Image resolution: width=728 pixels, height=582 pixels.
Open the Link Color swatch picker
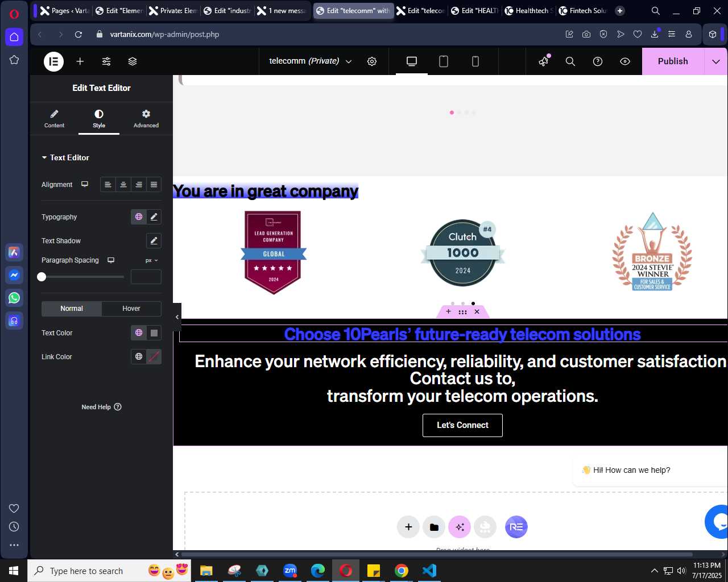coord(154,357)
